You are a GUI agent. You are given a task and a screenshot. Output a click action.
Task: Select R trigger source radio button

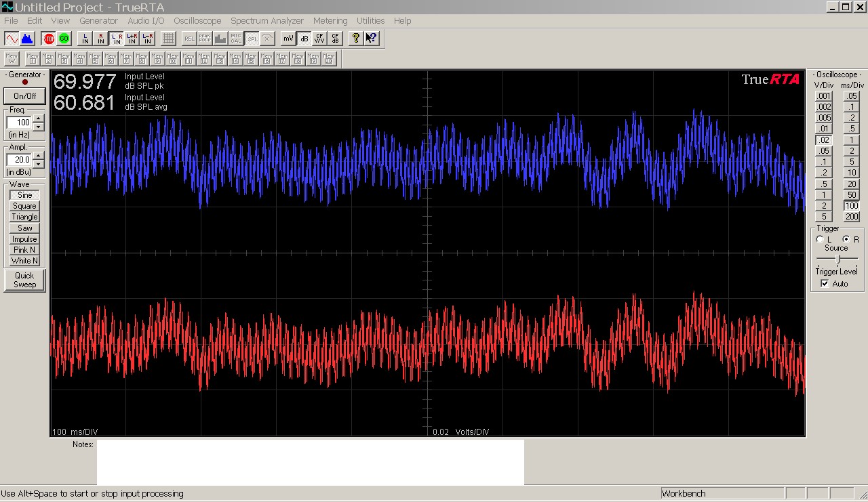click(x=846, y=239)
